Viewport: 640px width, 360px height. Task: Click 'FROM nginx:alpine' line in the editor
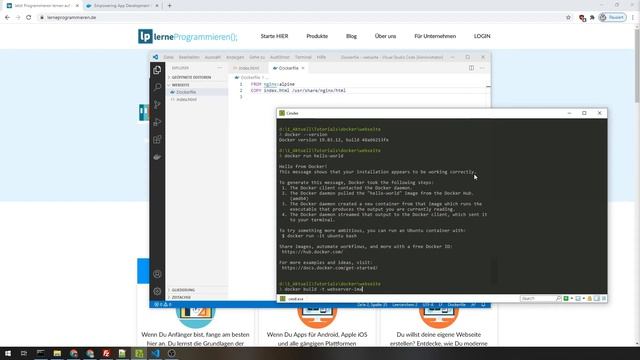point(273,84)
